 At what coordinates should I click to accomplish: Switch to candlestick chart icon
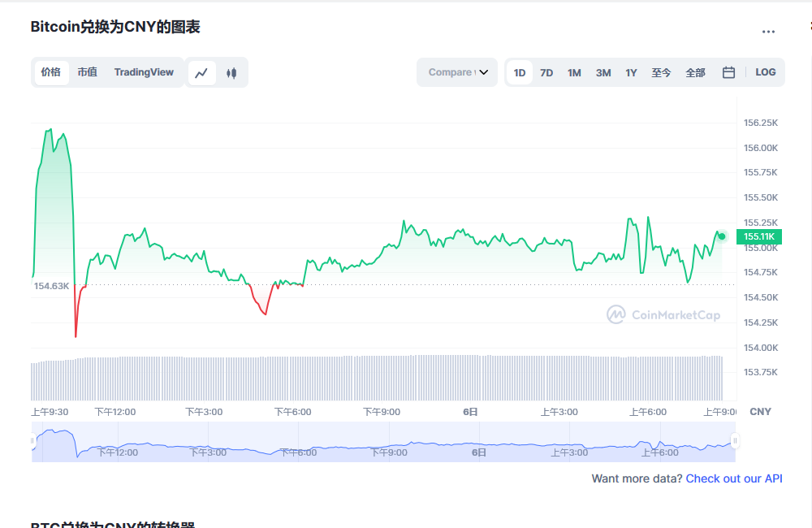pyautogui.click(x=231, y=72)
